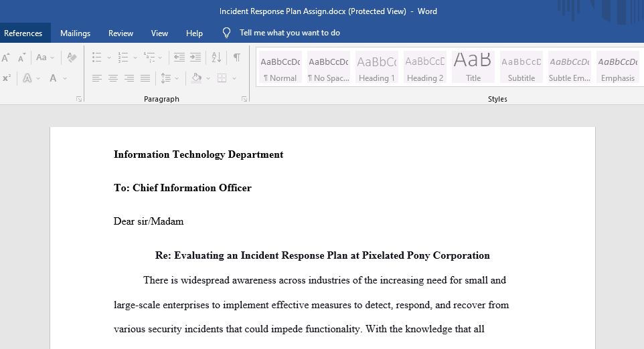Apply the Normal style
This screenshot has width=644, height=349.
280,68
